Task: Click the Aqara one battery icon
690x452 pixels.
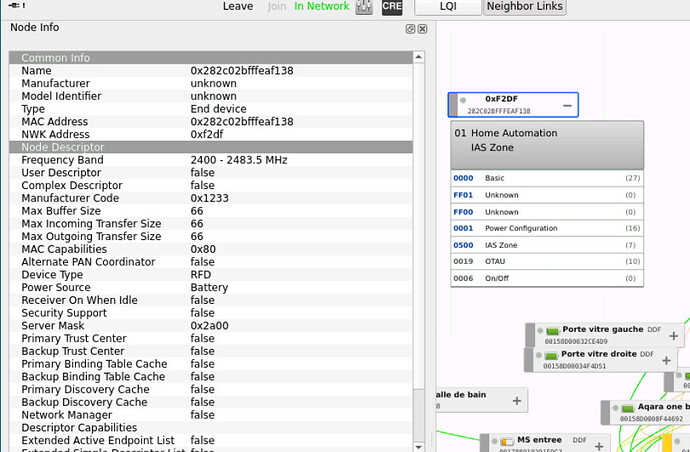Action: [628, 408]
